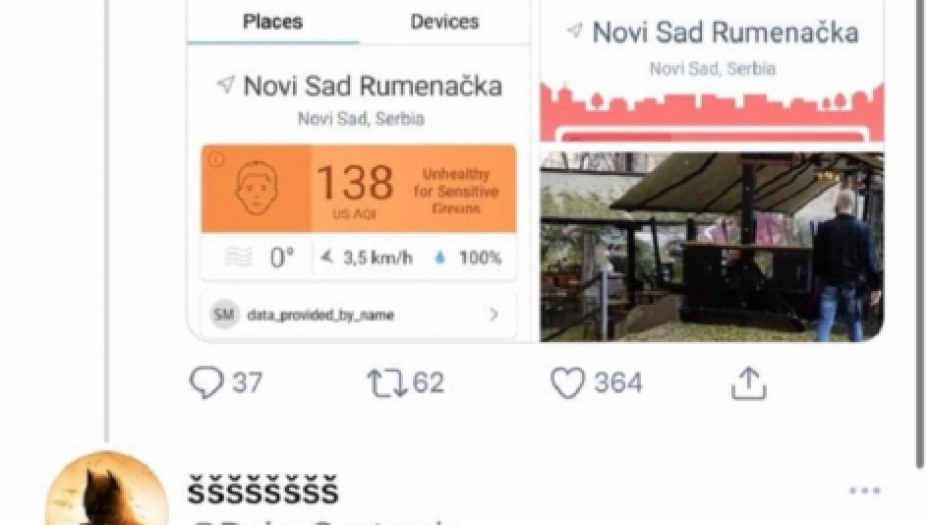Click the info icon on the orange AQI card

coord(216,159)
